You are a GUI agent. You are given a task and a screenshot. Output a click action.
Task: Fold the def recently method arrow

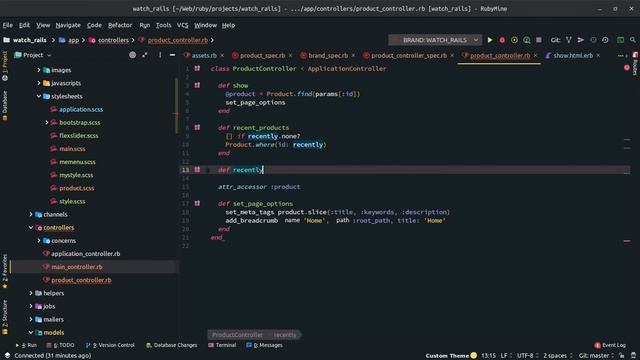pos(207,170)
